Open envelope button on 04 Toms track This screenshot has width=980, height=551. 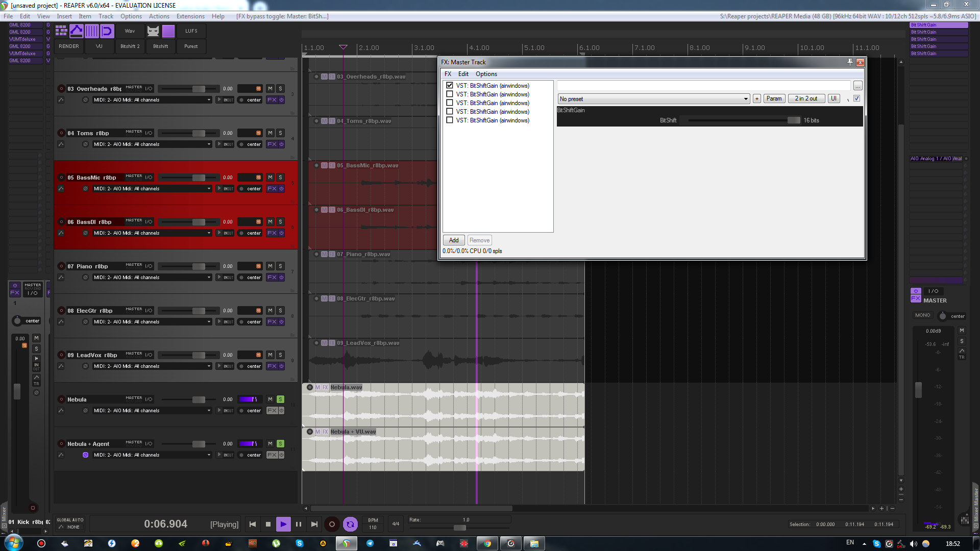[x=61, y=144]
